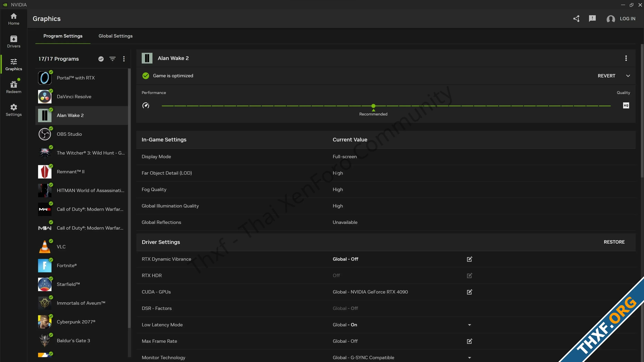Select Cyberpunk 2077 program icon

click(45, 322)
